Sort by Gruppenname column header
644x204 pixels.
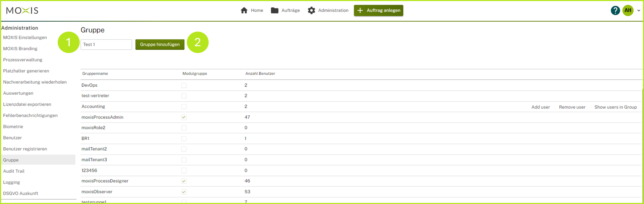(95, 73)
